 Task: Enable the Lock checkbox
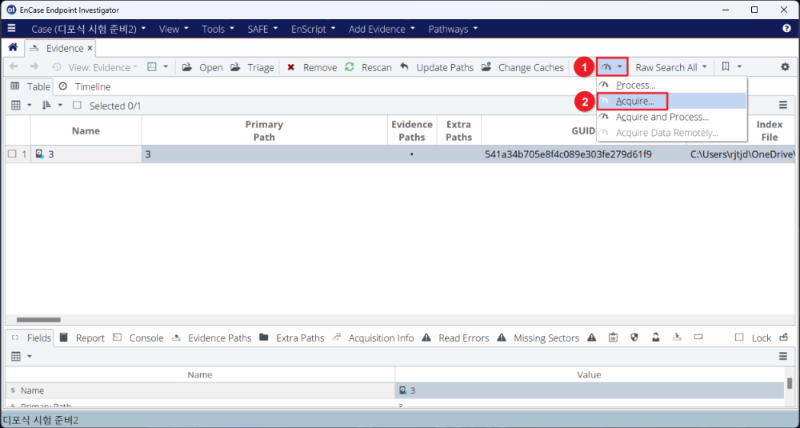pos(739,338)
